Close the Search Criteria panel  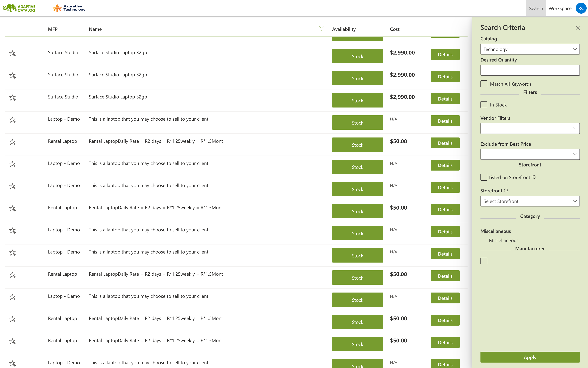point(578,28)
